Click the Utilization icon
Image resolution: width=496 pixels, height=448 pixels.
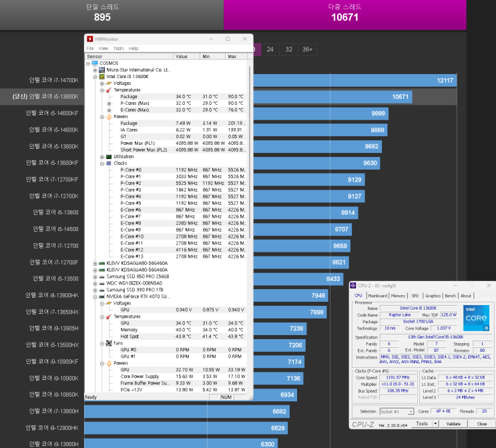(x=109, y=157)
